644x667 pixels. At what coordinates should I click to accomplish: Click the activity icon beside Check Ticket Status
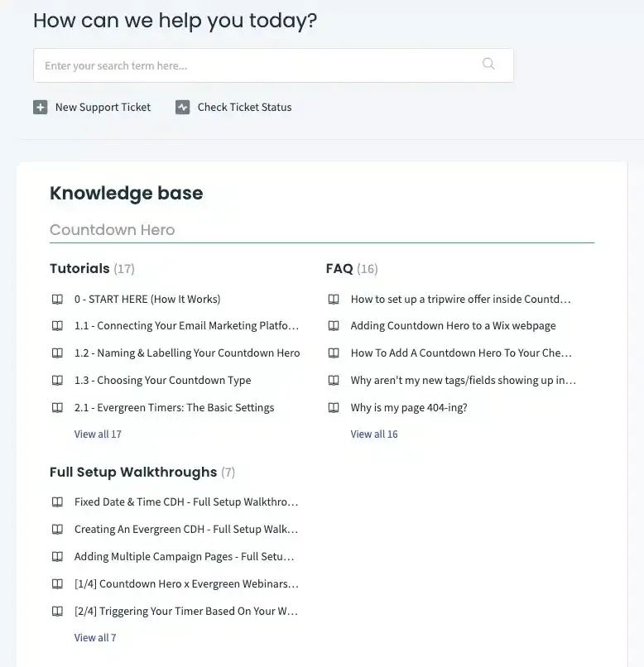182,108
